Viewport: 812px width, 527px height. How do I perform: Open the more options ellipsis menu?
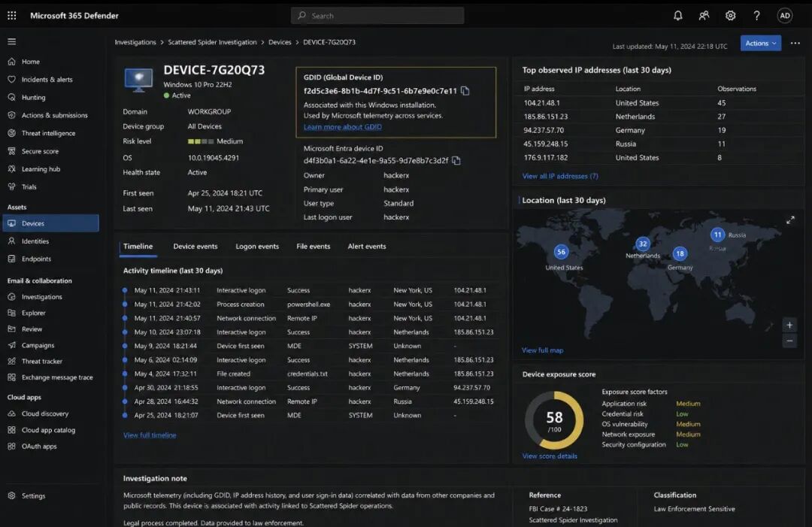[x=795, y=43]
